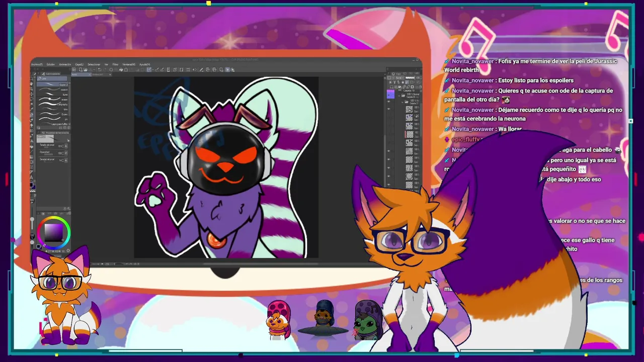The width and height of the screenshot is (644, 362).
Task: Open the Normal blend mode dropdown
Action: pyautogui.click(x=400, y=78)
